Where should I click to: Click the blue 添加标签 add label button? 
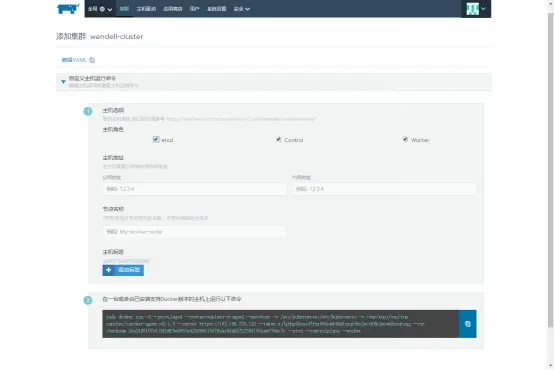pos(123,270)
